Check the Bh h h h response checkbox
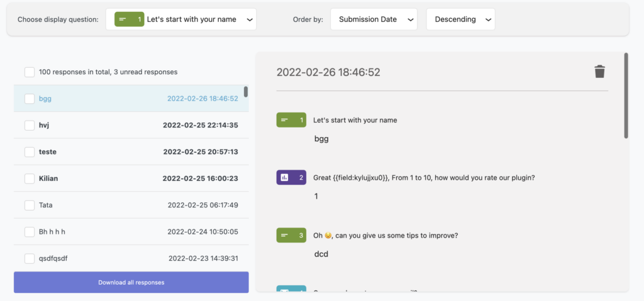 30,232
